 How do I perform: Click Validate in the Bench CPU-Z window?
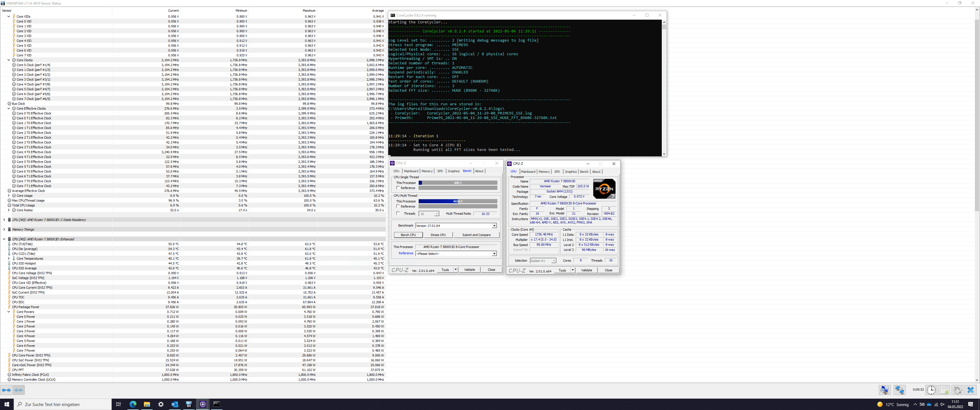[x=469, y=270]
